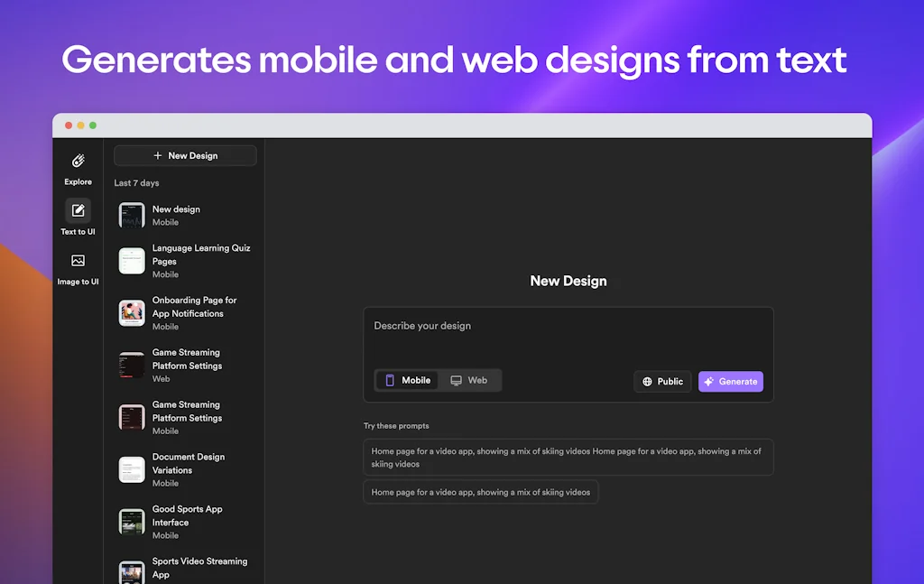This screenshot has width=924, height=584.
Task: Close the window with red button
Action: (69, 125)
